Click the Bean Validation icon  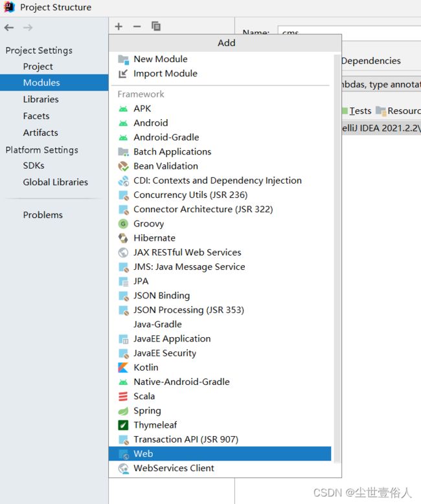(123, 166)
